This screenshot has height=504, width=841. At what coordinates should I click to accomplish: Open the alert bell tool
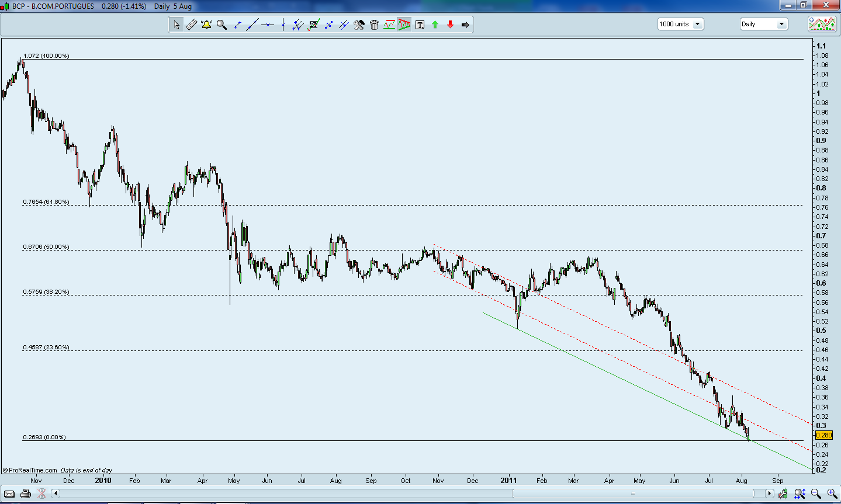(206, 25)
